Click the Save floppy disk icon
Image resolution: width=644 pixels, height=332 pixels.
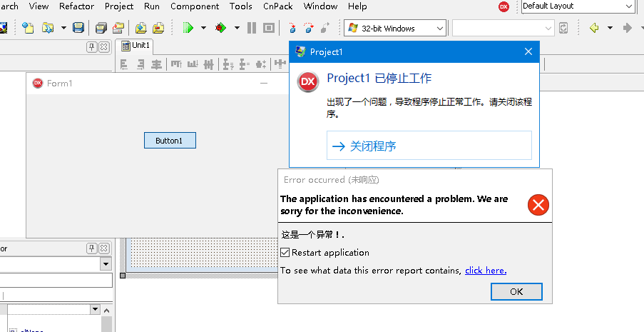pyautogui.click(x=78, y=28)
